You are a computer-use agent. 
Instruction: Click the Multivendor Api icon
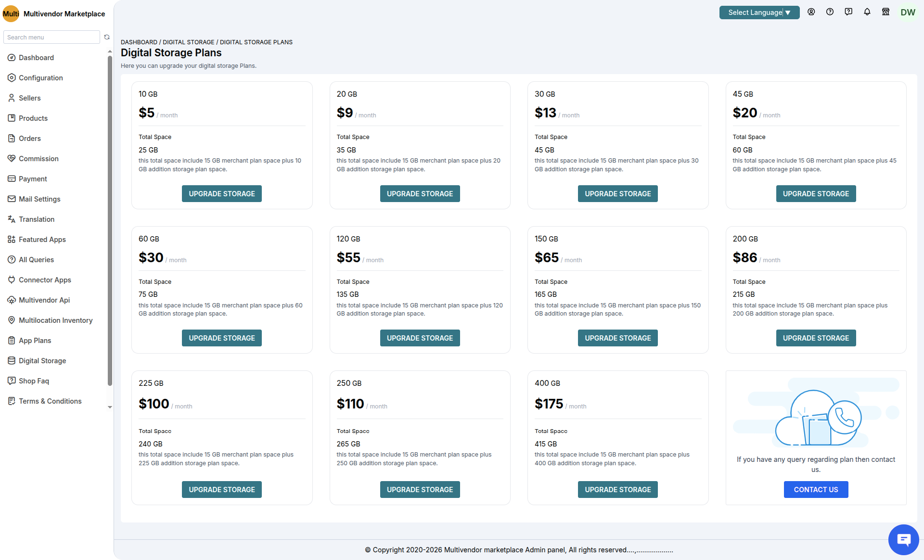12,300
